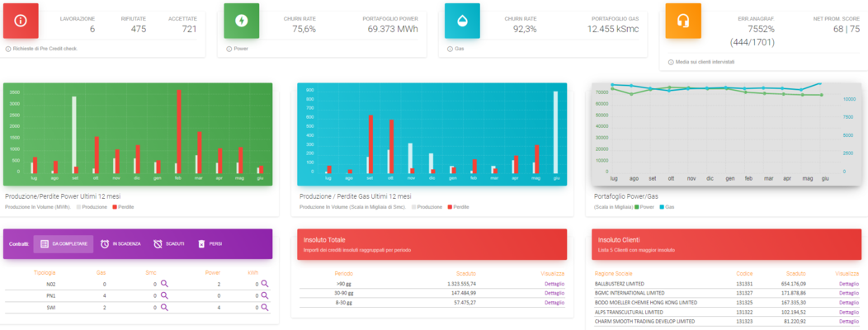This screenshot has height=330, width=868.
Task: Click small info icon beside Power footer label
Action: (x=229, y=49)
